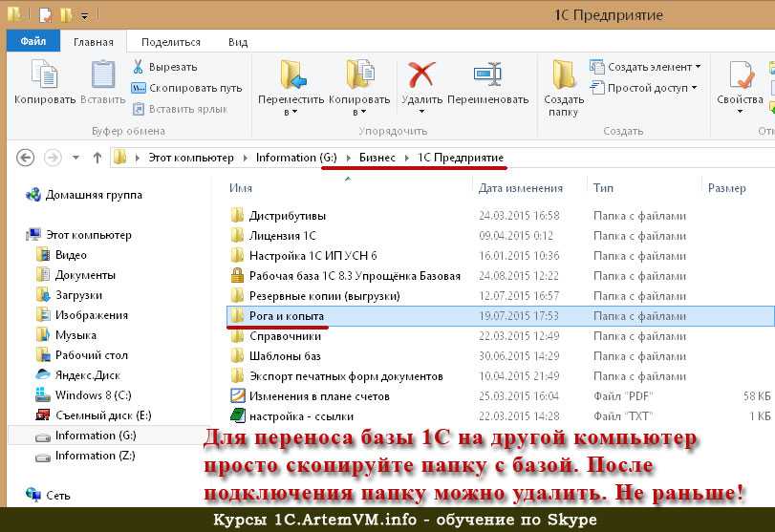Sort by the Размер column header
The image size is (775, 532).
tap(726, 188)
